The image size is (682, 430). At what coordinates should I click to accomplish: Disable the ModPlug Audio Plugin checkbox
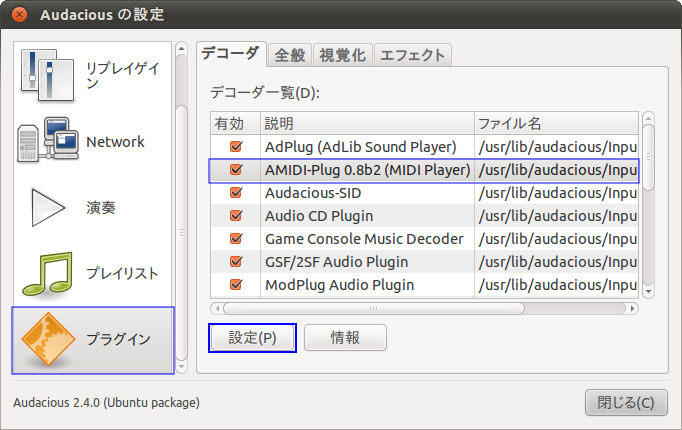(236, 285)
